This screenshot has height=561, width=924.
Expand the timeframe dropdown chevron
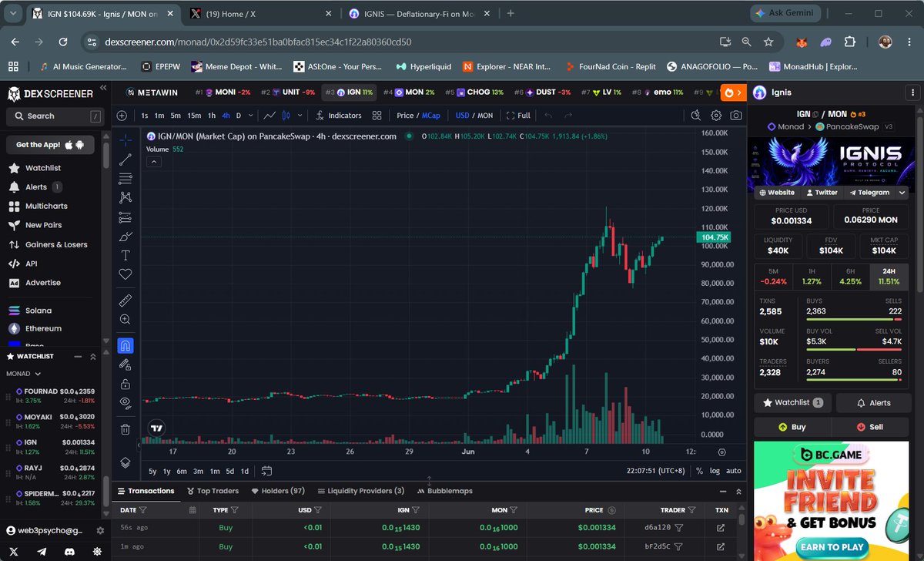coord(249,116)
